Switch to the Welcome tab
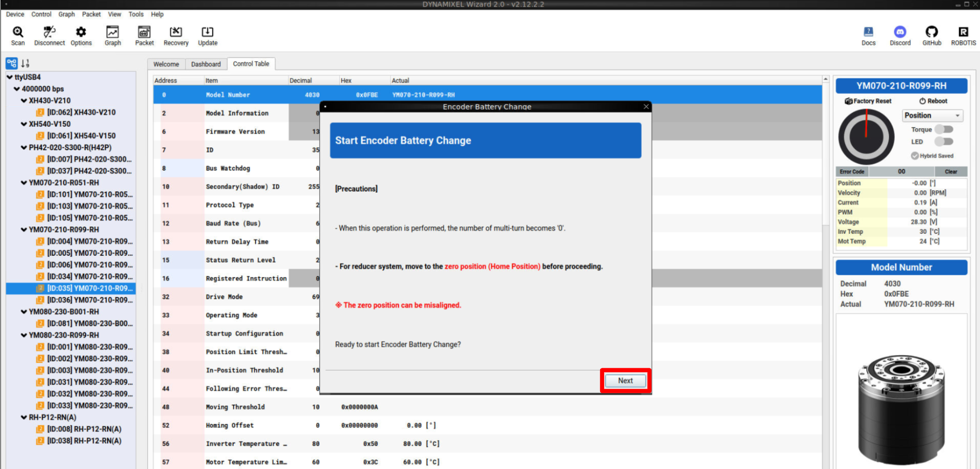The width and height of the screenshot is (980, 469). (x=166, y=64)
